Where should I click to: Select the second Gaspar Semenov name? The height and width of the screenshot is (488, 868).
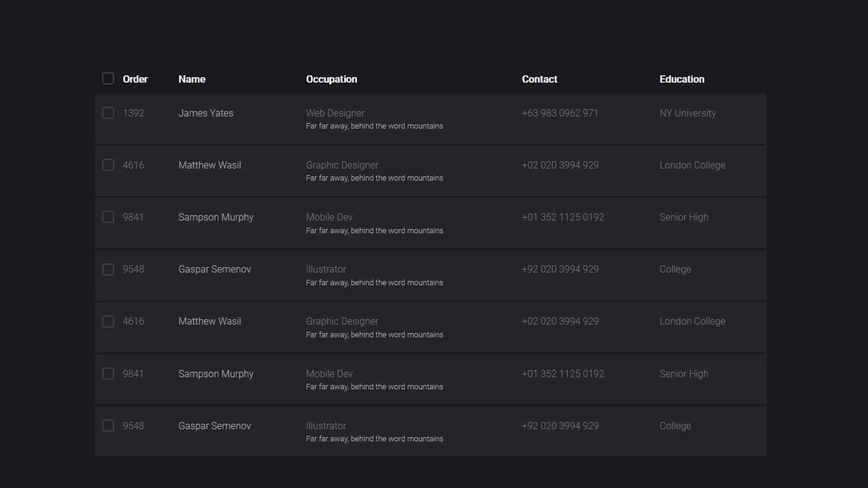(215, 426)
